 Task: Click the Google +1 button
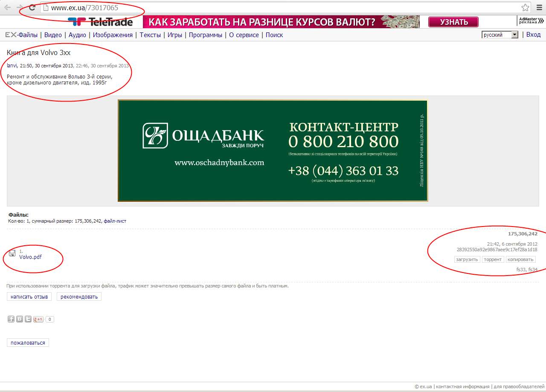pos(38,319)
